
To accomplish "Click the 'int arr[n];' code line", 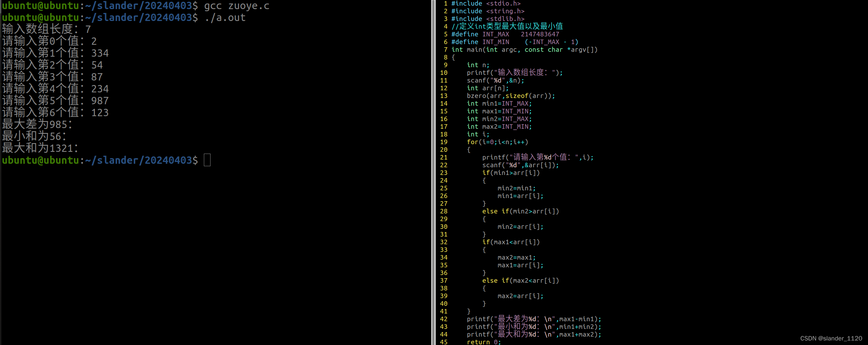I will [488, 88].
